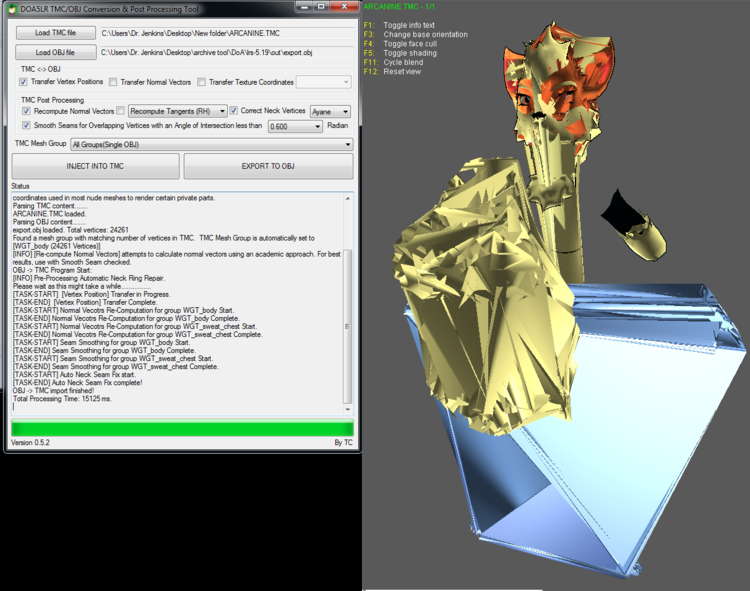Viewport: 750px width, 591px height.
Task: Maximize the DOA5LR tool window
Action: point(321,7)
